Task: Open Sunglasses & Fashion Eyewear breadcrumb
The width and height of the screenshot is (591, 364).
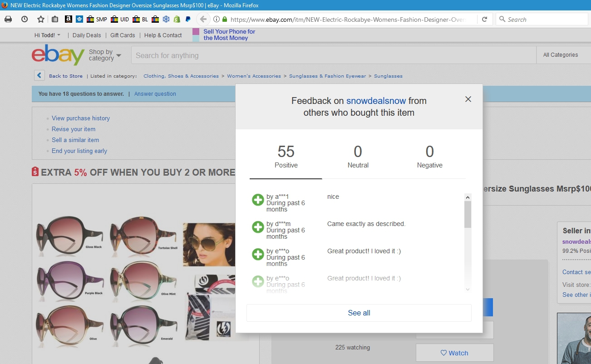Action: coord(327,76)
